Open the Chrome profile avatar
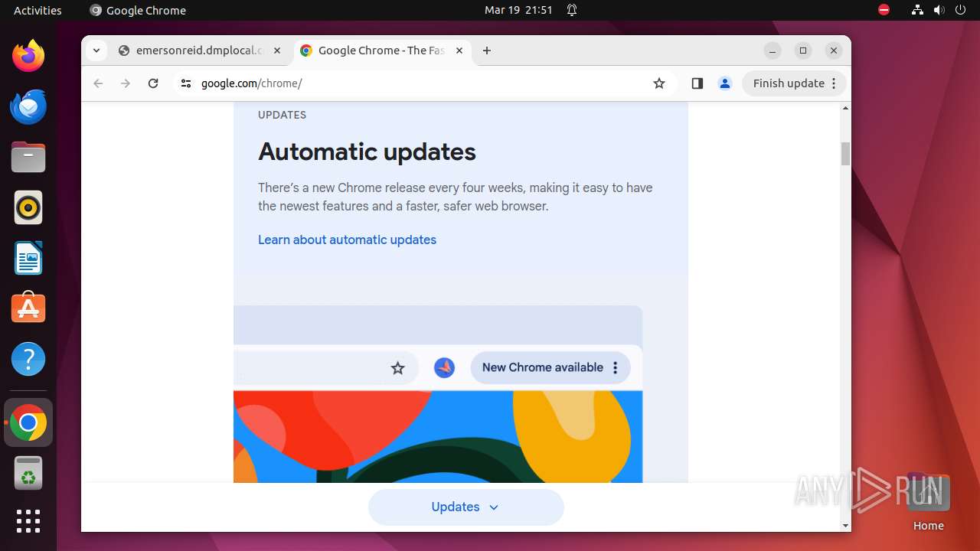This screenshot has width=980, height=551. (x=725, y=83)
